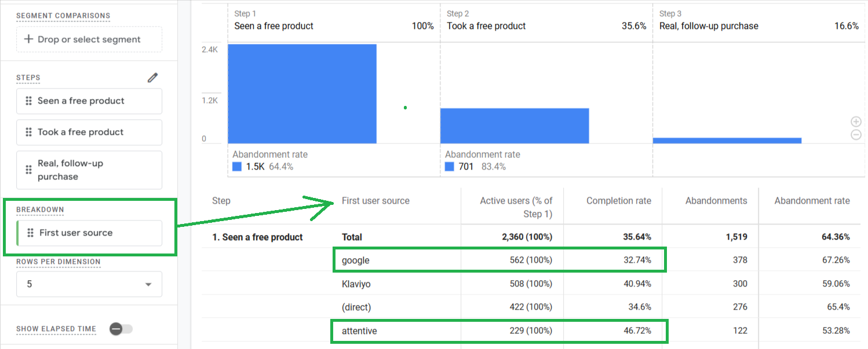Select the attentive source row
The image size is (868, 349).
(531, 330)
